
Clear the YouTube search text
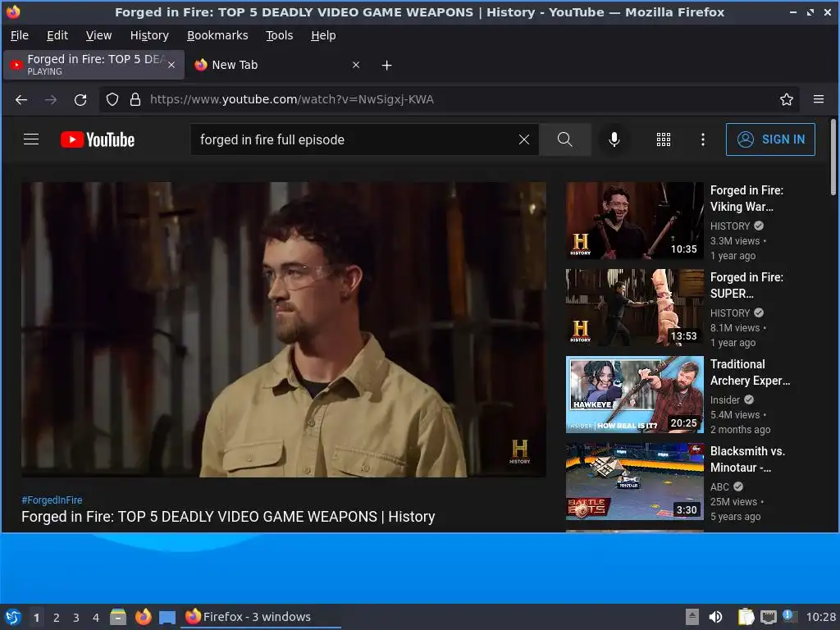click(x=524, y=139)
